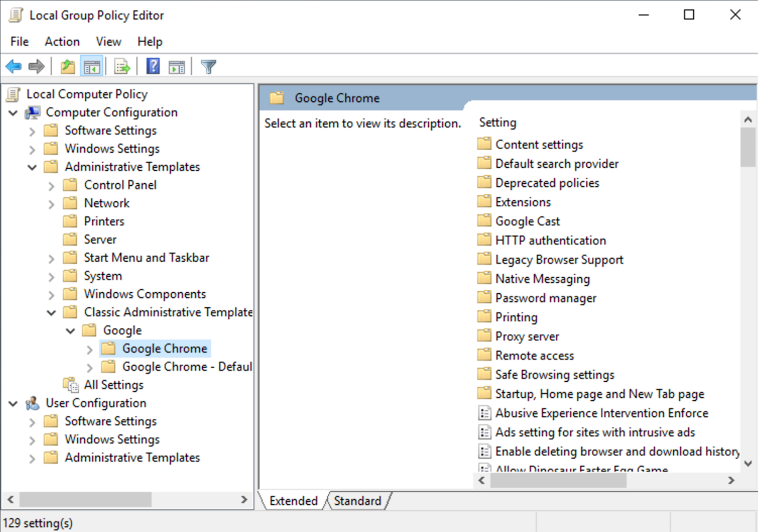Screen dimensions: 758x532
Task: Open the Help menu
Action: click(150, 42)
